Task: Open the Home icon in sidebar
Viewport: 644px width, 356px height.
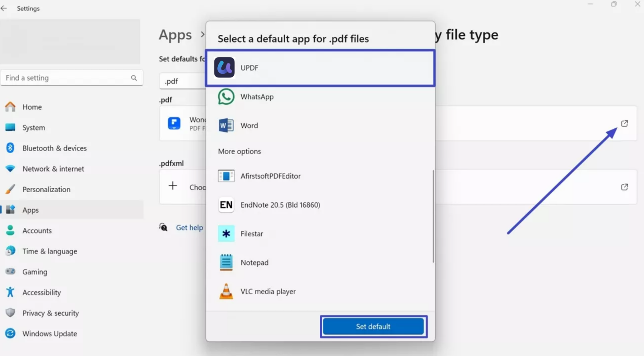Action: (x=10, y=107)
